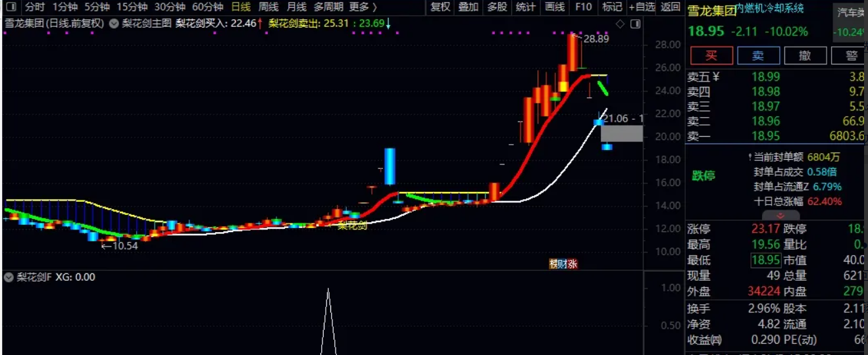Screen dimensions: 868x355
Task: Click the boxed 最低 price 18.95
Action: click(x=765, y=260)
